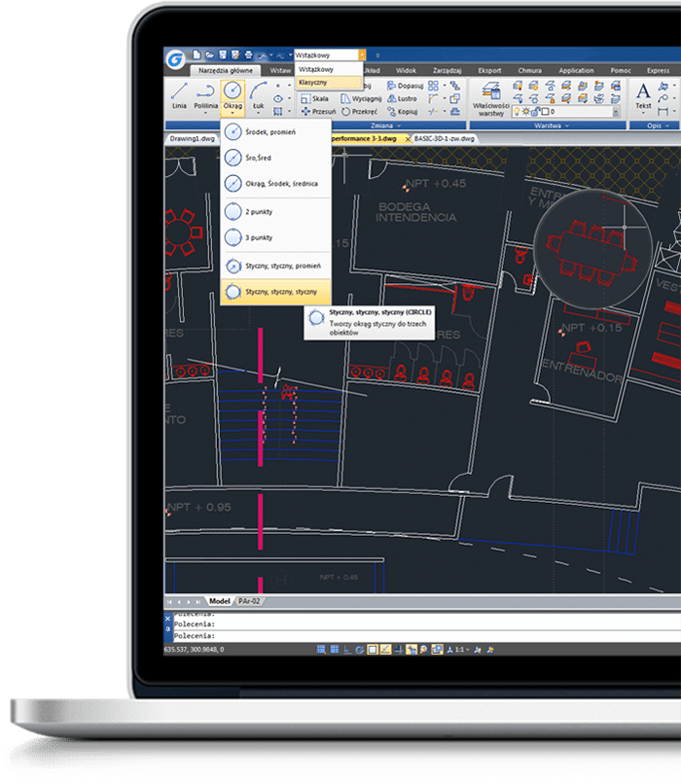
Task: Switch to the Chmura ribbon tab
Action: click(x=529, y=70)
